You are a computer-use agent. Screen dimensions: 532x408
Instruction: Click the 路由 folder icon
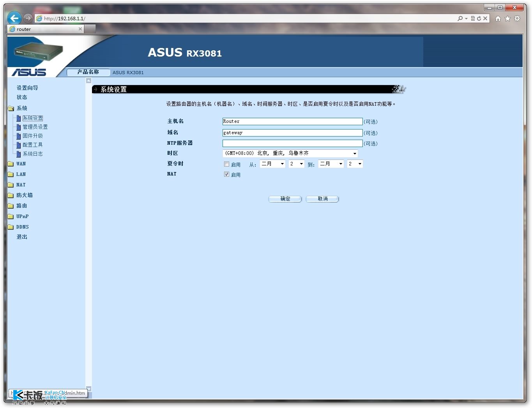pyautogui.click(x=11, y=206)
